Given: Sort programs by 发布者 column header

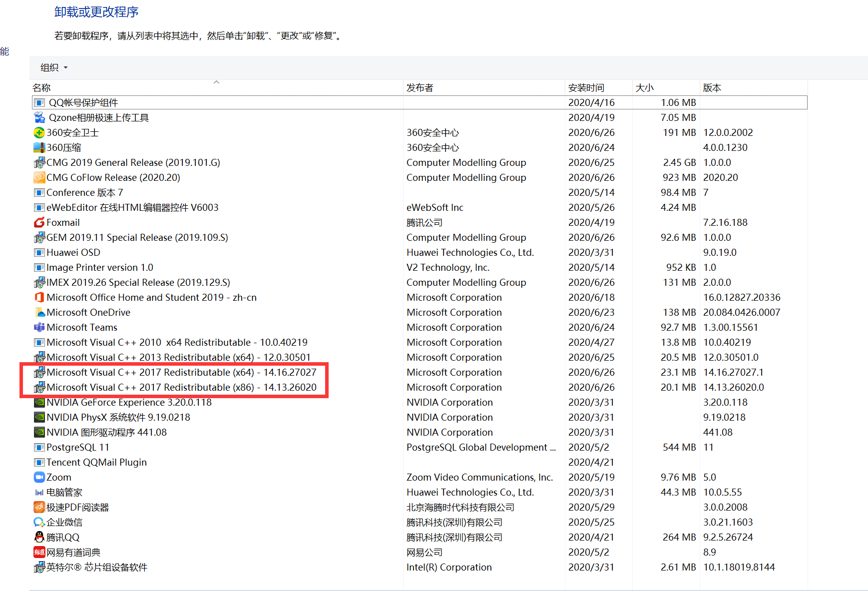Looking at the screenshot, I should pos(420,88).
